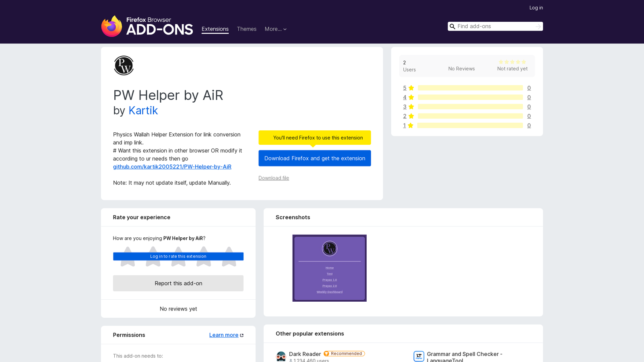Switch to the Extensions tab
Image resolution: width=644 pixels, height=362 pixels.
pos(215,29)
